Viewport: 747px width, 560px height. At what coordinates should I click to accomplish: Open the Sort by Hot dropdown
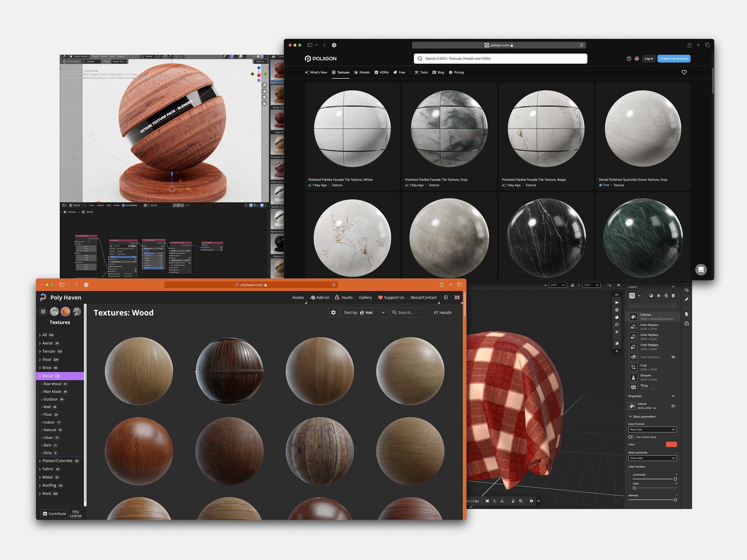[364, 312]
